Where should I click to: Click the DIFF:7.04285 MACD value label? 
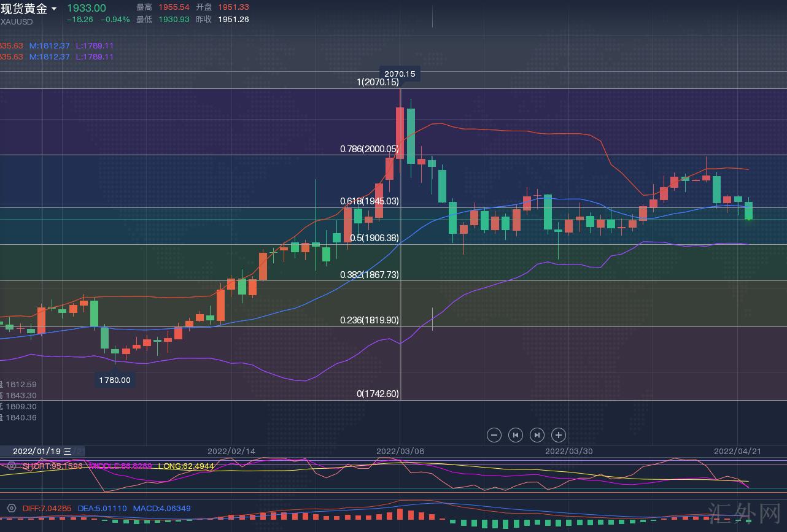pos(47,508)
